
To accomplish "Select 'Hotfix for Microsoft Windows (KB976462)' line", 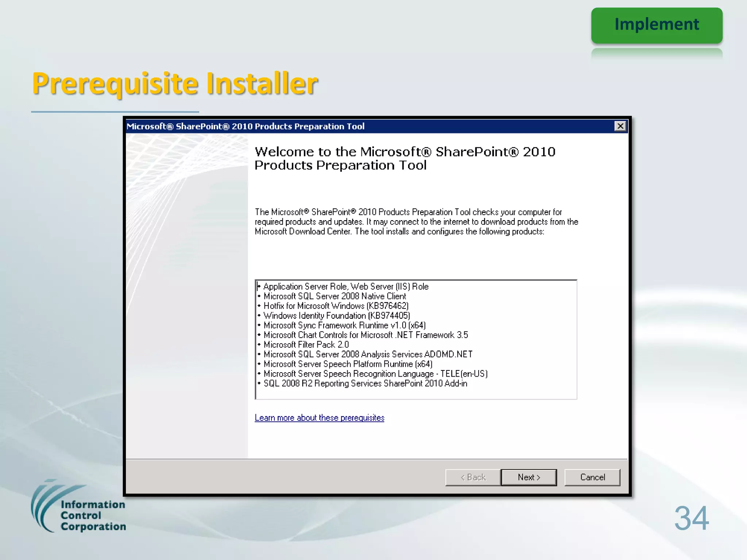I will click(336, 306).
